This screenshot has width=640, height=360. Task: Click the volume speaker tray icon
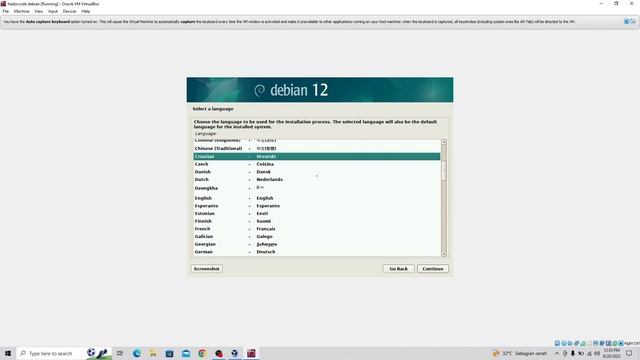click(597, 353)
